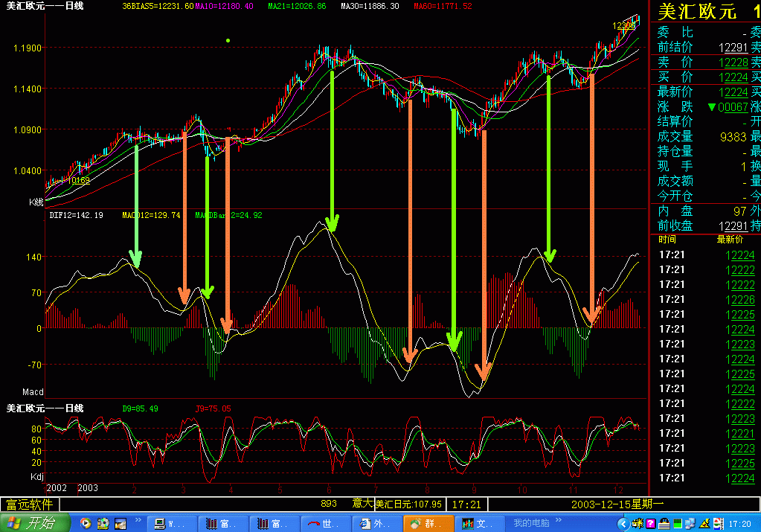Image resolution: width=761 pixels, height=532 pixels.
Task: Expand the 我的电脑 toolbar overflow chevron
Action: click(558, 520)
